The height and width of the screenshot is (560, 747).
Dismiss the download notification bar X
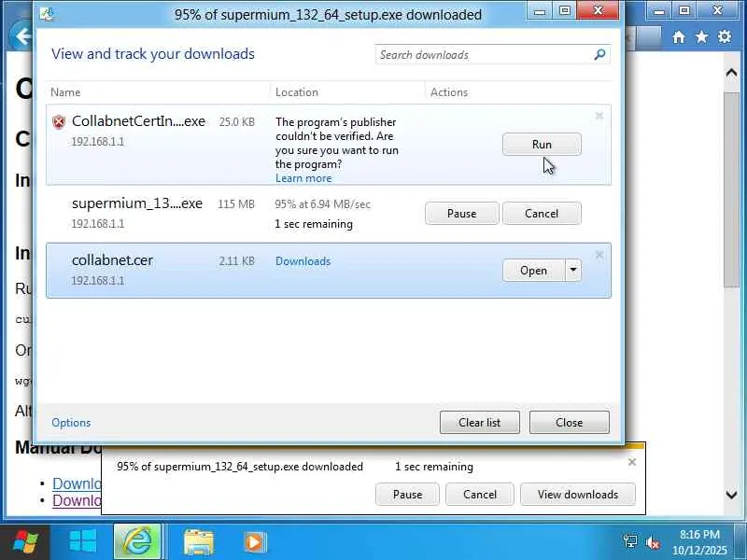[x=632, y=462]
